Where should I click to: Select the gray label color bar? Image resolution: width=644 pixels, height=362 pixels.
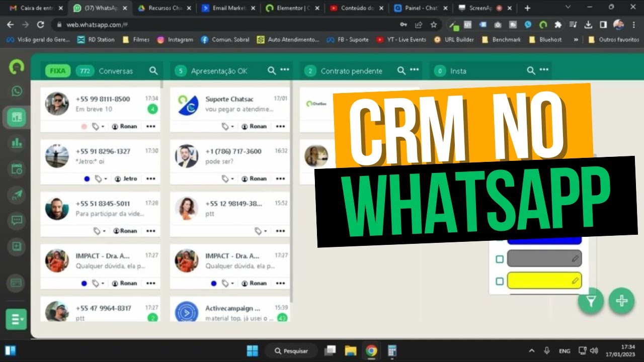click(x=544, y=258)
